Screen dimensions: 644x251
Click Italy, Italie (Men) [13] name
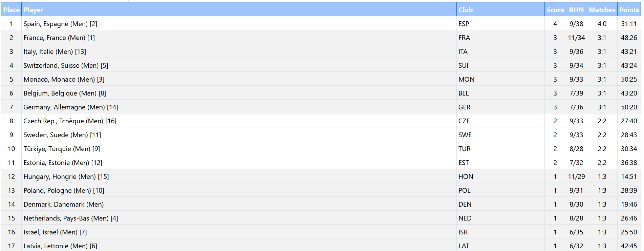pyautogui.click(x=55, y=51)
